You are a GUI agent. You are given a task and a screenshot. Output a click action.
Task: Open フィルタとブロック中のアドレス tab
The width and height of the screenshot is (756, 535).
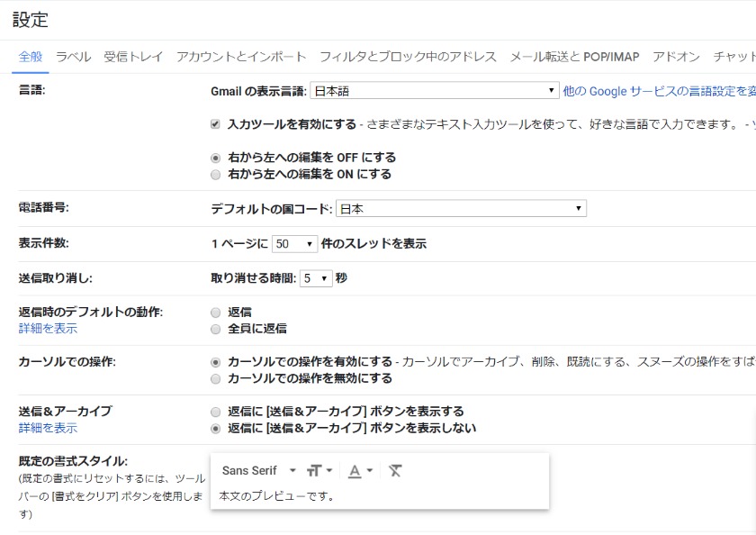(408, 57)
